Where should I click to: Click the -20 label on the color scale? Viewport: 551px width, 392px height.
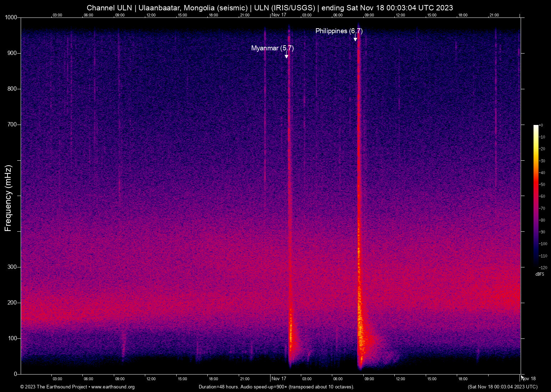click(x=542, y=149)
